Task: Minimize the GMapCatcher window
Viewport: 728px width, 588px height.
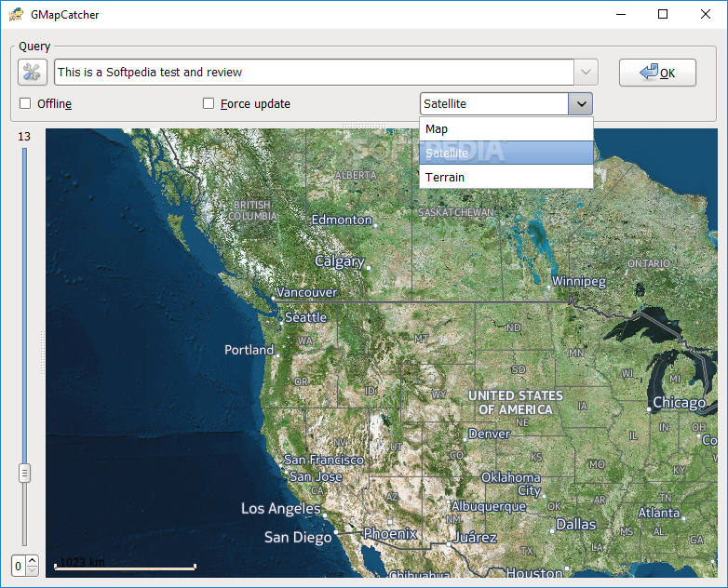Action: 621,14
